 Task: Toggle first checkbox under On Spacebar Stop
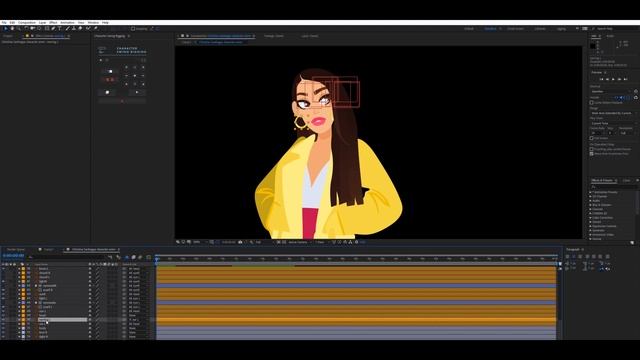click(x=591, y=149)
